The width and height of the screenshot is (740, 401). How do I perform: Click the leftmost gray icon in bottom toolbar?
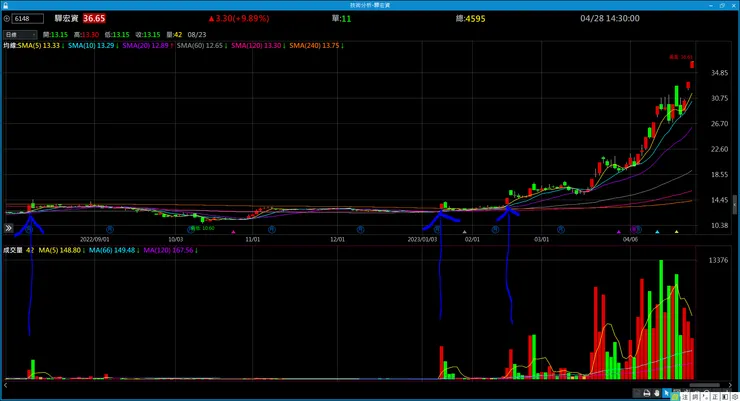tap(637, 393)
